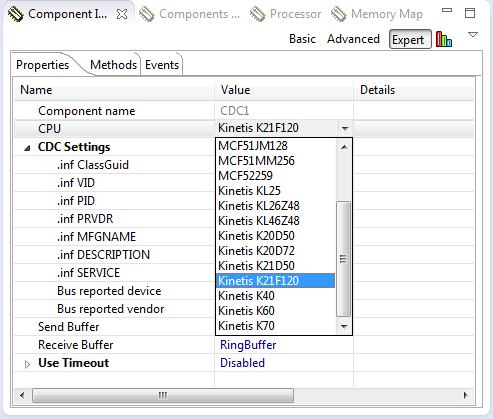Pick Kinetis K20D72 from the list
Image resolution: width=493 pixels, height=419 pixels.
tap(276, 251)
